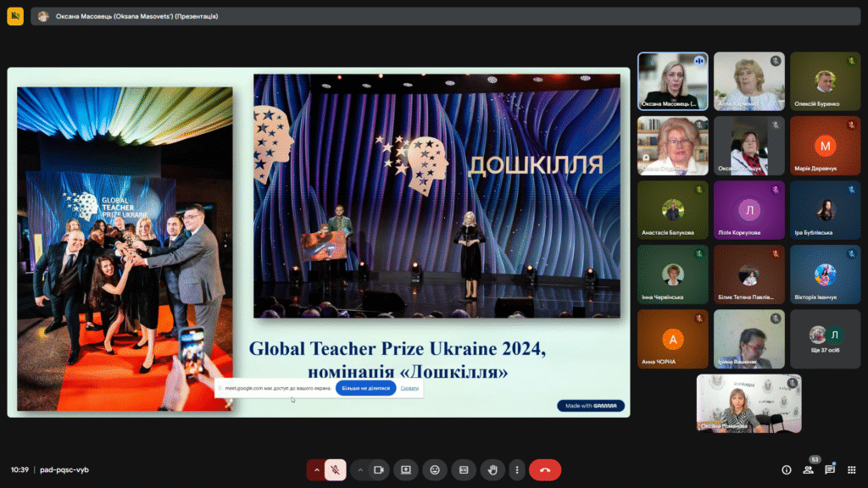Image resolution: width=868 pixels, height=488 pixels.
Task: Toggle the camera on or off
Action: (x=379, y=469)
